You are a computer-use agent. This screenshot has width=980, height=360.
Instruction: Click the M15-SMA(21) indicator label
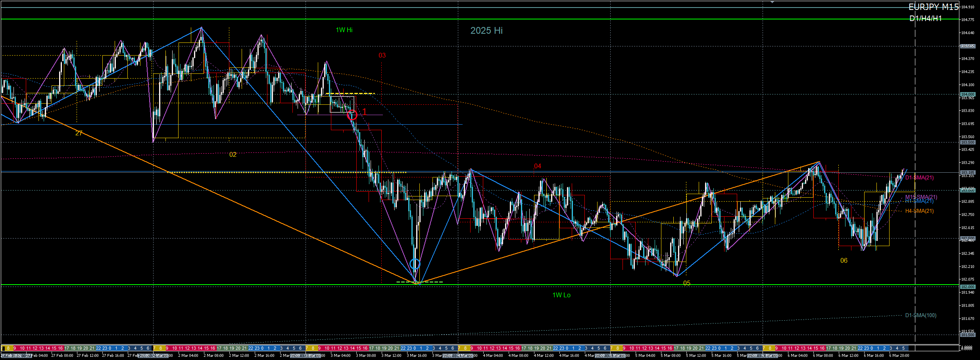(921, 197)
